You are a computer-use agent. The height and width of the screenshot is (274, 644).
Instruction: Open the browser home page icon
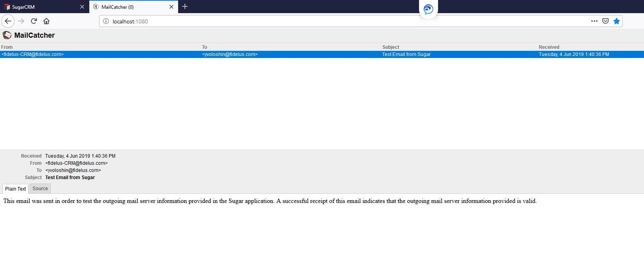point(46,21)
